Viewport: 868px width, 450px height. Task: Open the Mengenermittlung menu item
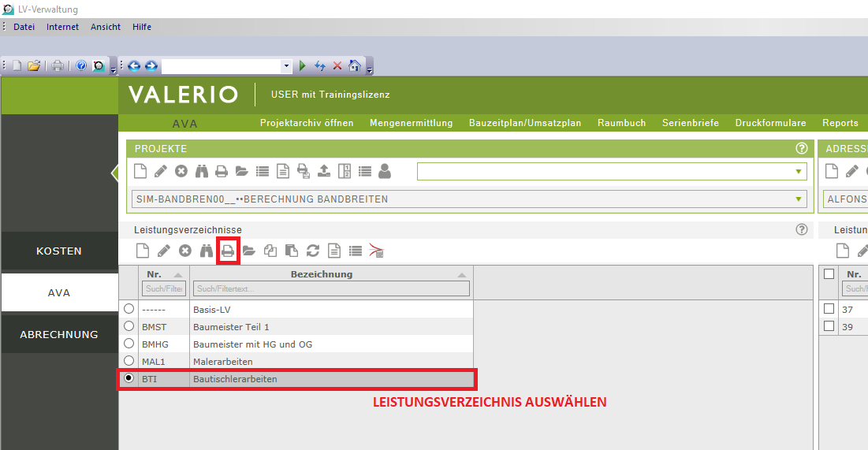411,123
